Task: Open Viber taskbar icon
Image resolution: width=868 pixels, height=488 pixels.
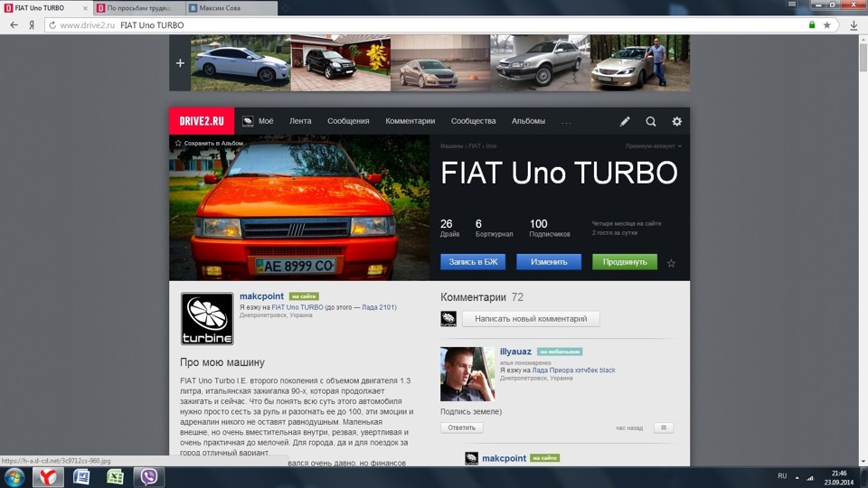Action: (148, 477)
